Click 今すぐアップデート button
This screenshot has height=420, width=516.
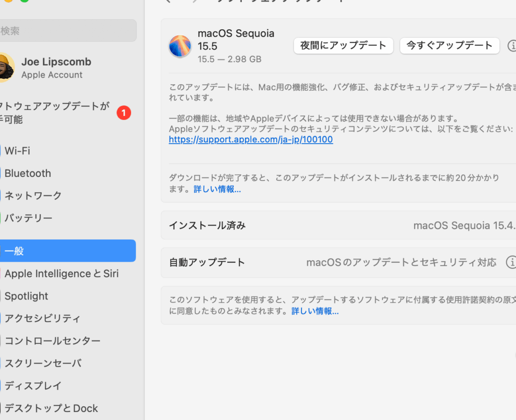pos(449,45)
